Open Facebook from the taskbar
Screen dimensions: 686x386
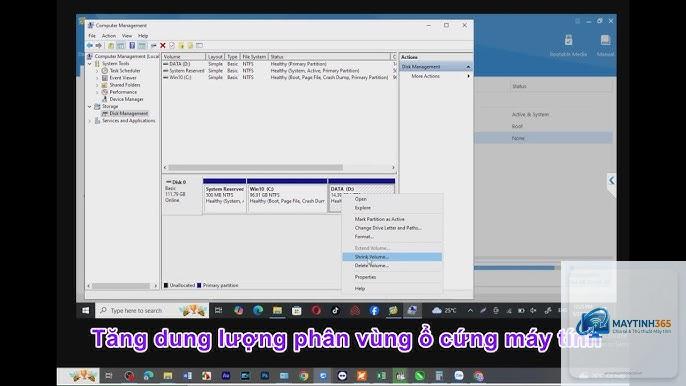(374, 310)
